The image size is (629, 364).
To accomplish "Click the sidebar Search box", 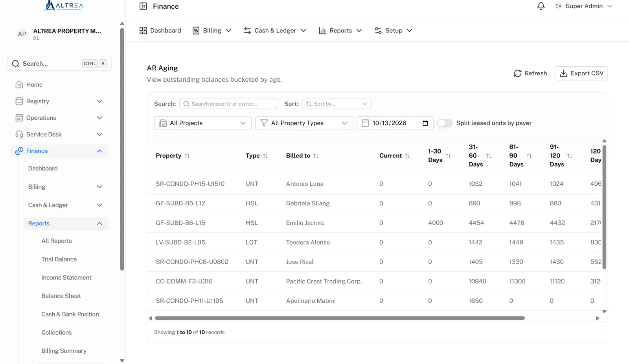I will [59, 64].
